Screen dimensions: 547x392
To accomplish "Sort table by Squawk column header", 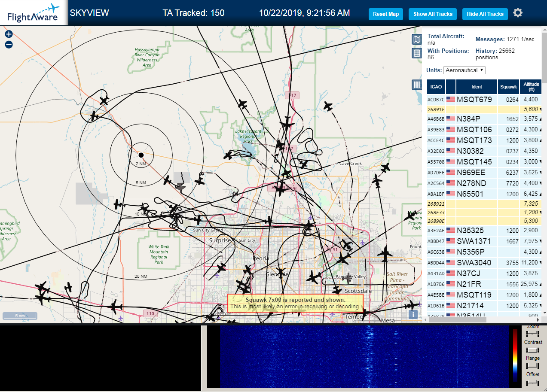I will pyautogui.click(x=508, y=87).
